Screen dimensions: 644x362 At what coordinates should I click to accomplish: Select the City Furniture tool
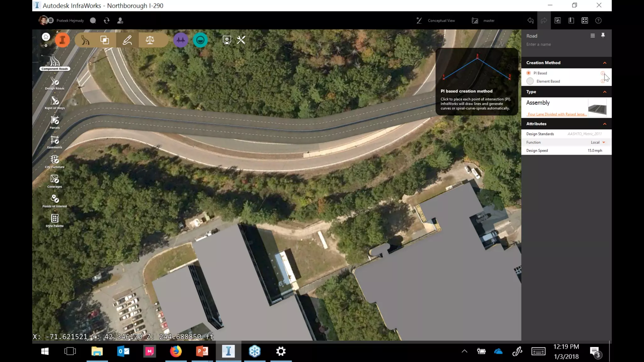55,162
